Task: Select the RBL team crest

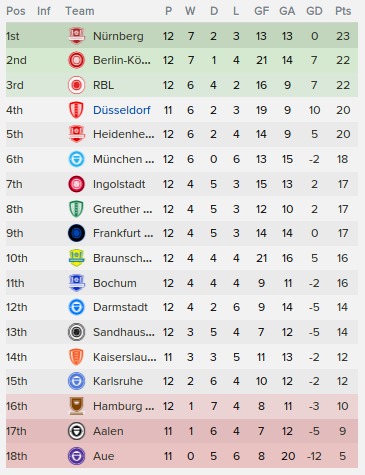Action: (x=76, y=85)
